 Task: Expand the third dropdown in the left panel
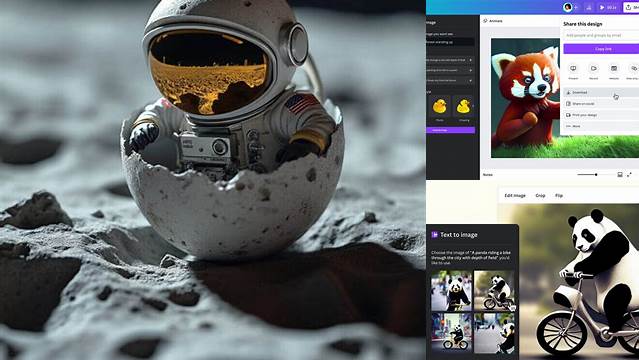pyautogui.click(x=450, y=80)
